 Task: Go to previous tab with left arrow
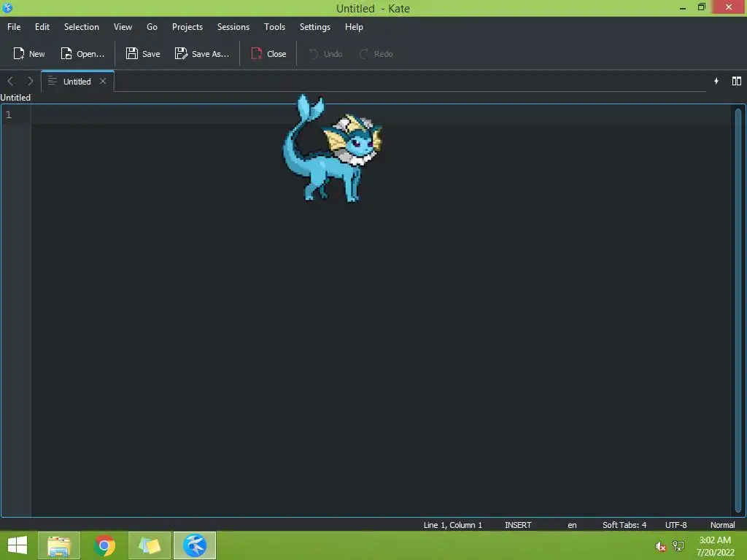click(10, 81)
